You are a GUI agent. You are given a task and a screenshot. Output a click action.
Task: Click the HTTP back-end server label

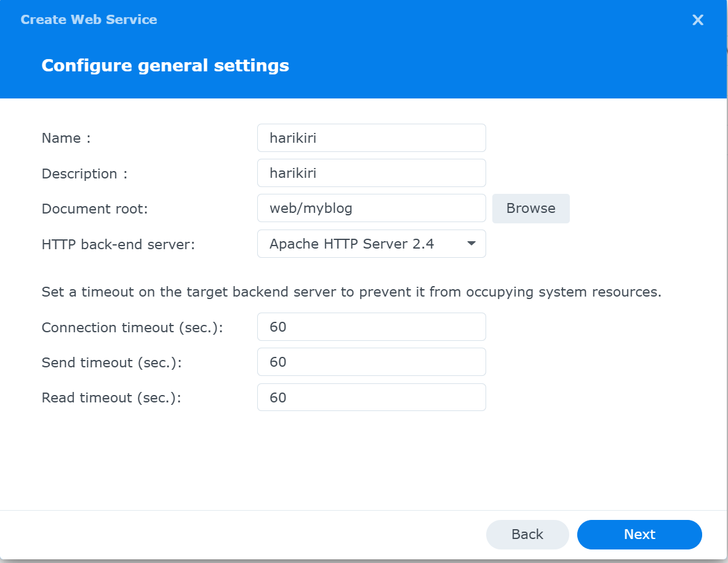tap(118, 244)
